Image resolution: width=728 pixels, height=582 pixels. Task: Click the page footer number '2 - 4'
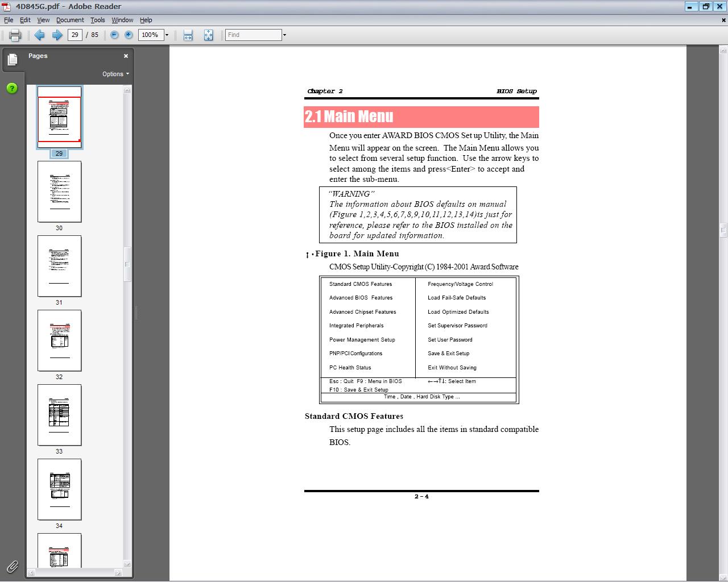pos(421,497)
